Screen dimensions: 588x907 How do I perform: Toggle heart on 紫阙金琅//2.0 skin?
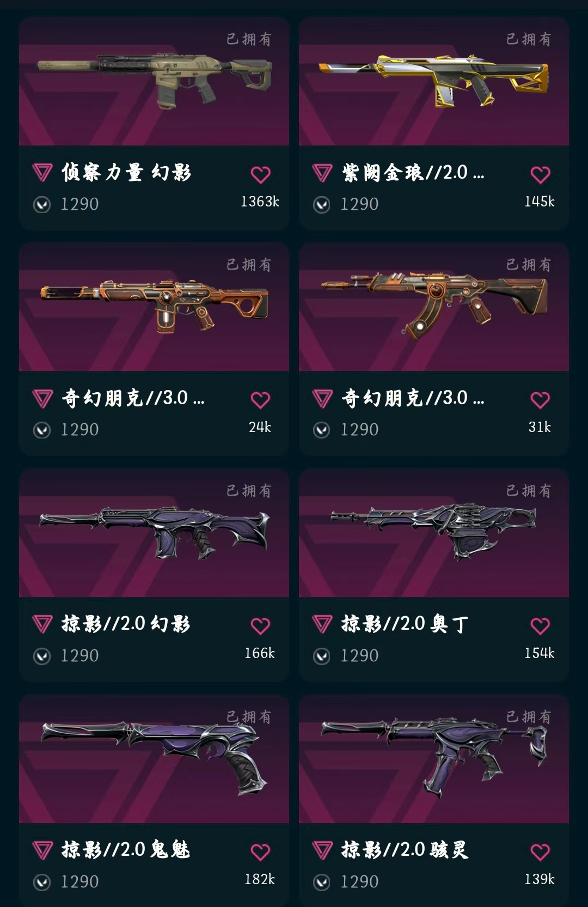[x=540, y=175]
